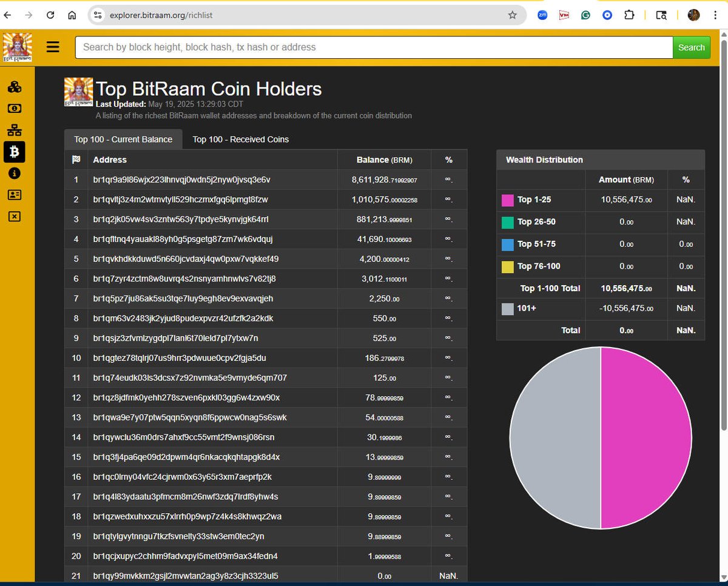Screen dimensions: 728x586
Task: Bookmark this page with the star icon
Action: (513, 15)
